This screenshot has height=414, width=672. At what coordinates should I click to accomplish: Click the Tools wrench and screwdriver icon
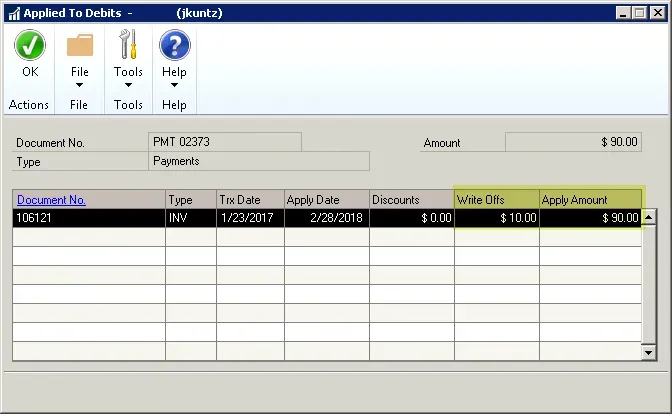[128, 46]
